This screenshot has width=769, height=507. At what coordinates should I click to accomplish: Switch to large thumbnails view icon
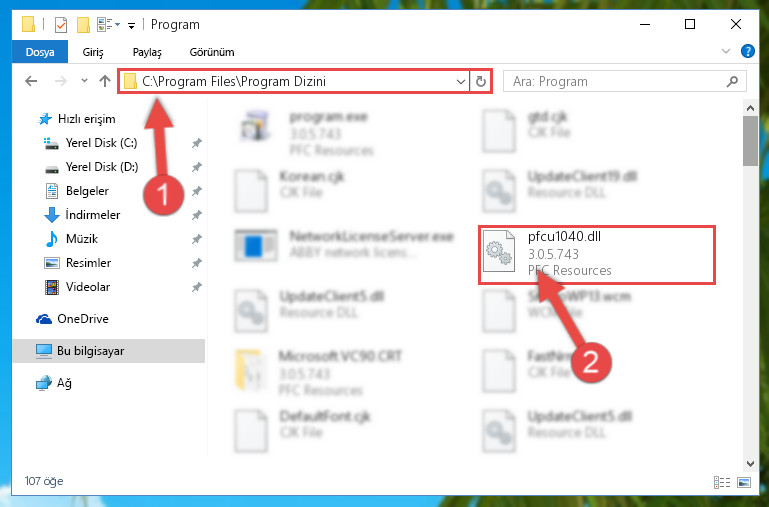click(x=743, y=482)
